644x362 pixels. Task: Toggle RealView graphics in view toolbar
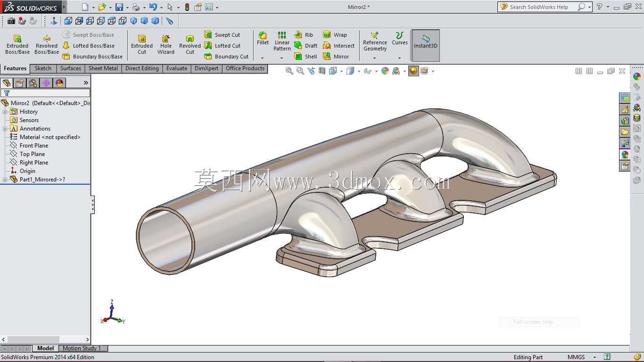point(413,71)
